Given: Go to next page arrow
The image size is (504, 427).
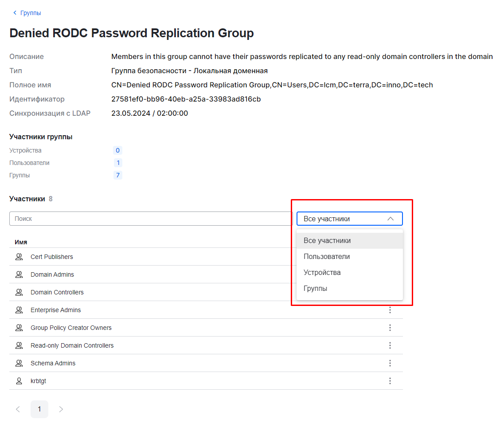Looking at the screenshot, I should click(61, 409).
